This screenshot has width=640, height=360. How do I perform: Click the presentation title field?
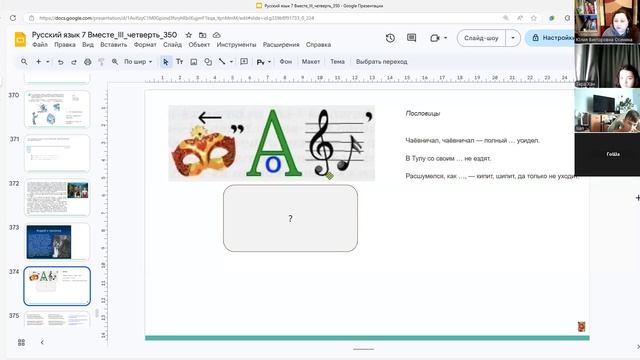[104, 35]
